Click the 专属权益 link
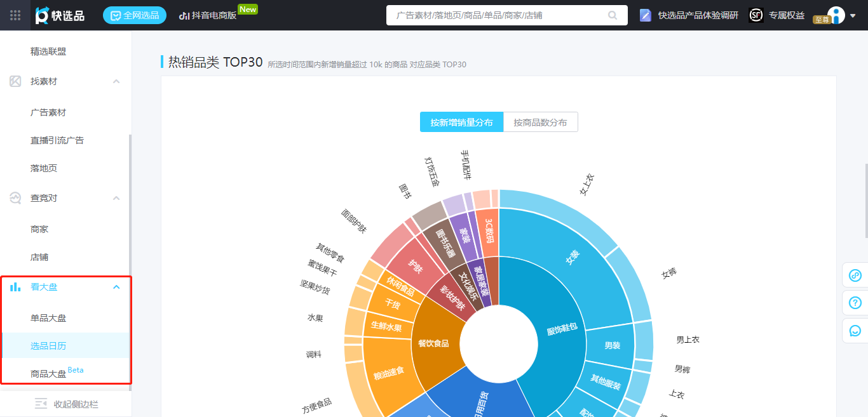The height and width of the screenshot is (417, 868). click(x=787, y=15)
